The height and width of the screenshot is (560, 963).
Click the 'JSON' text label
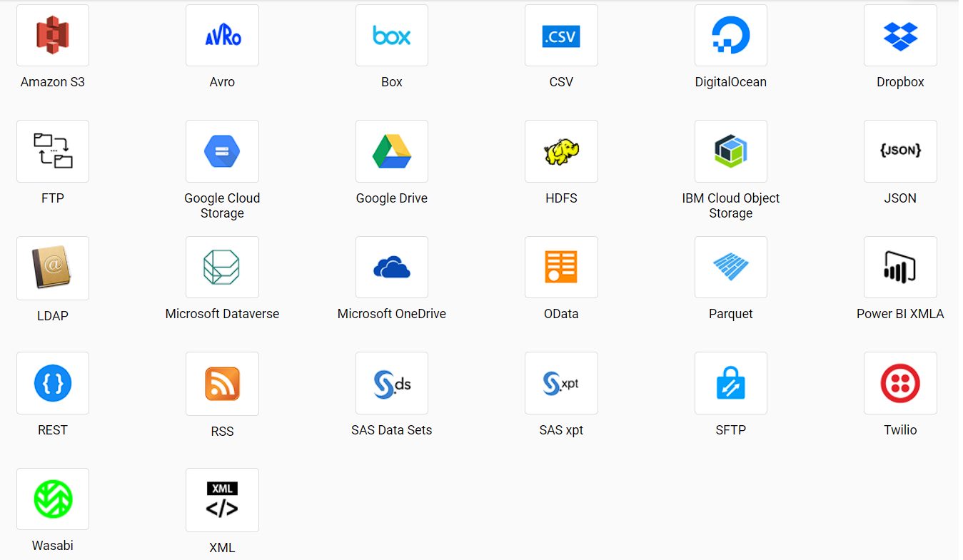[900, 198]
